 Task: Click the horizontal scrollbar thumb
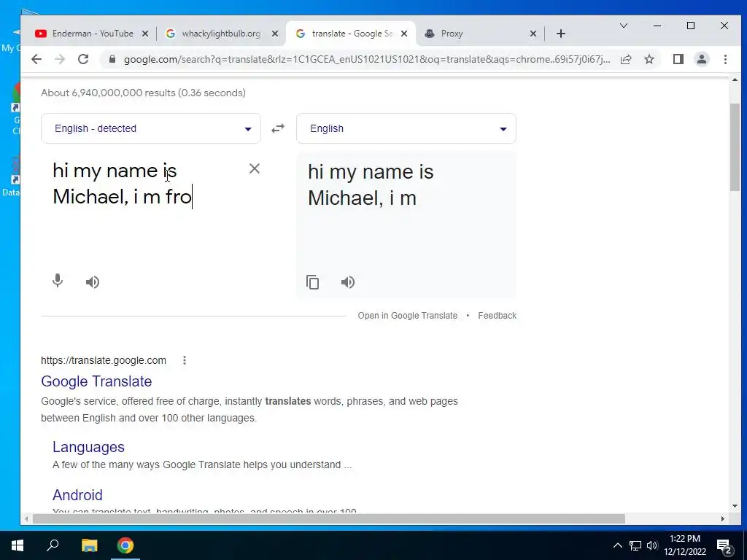(329, 518)
